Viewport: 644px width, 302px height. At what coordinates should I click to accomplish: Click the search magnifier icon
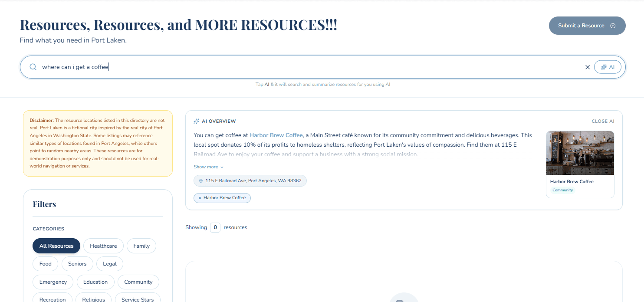[33, 67]
